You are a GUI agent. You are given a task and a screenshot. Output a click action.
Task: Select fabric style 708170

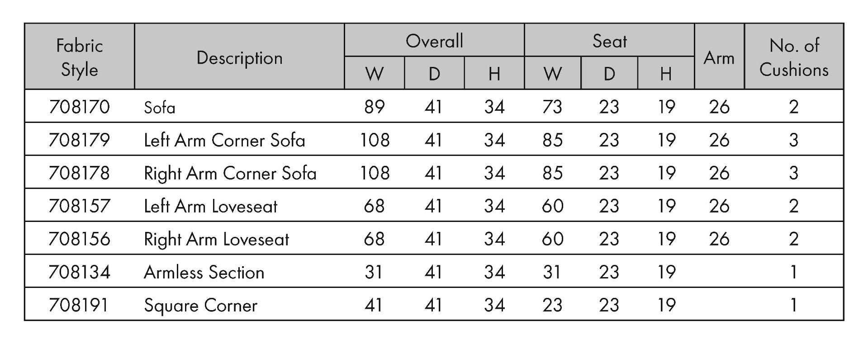[79, 107]
